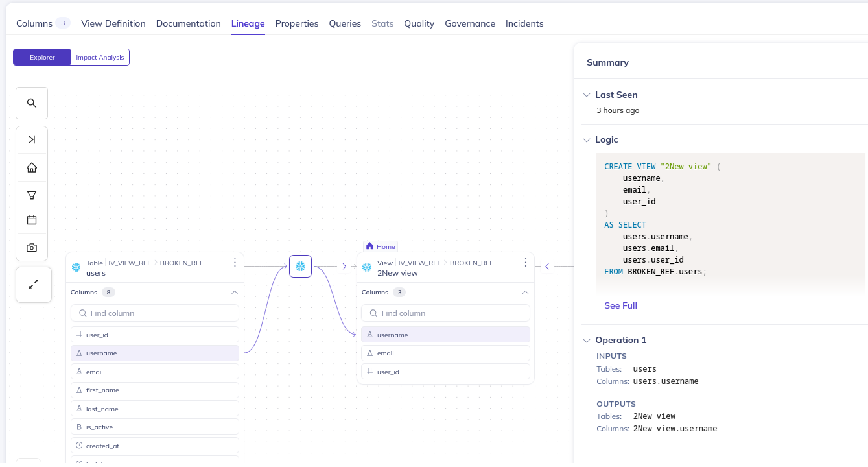Click the See Full link
This screenshot has height=467, width=868.
click(620, 305)
